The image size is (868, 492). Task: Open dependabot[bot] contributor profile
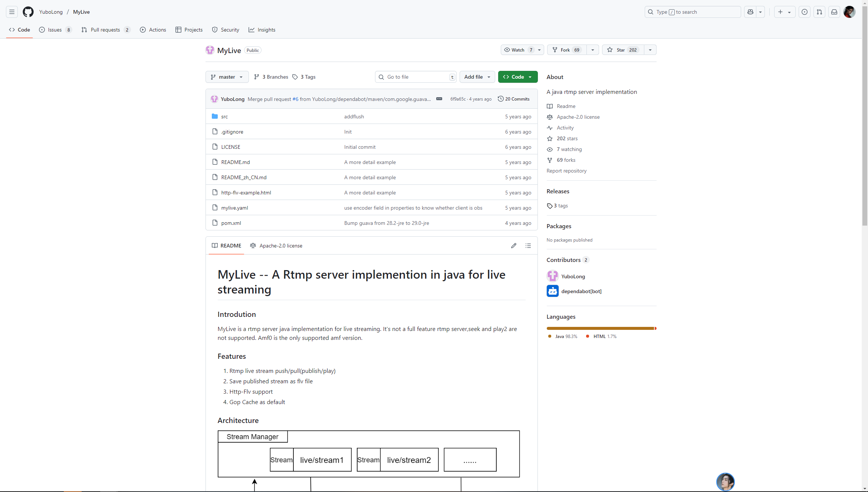(x=581, y=291)
